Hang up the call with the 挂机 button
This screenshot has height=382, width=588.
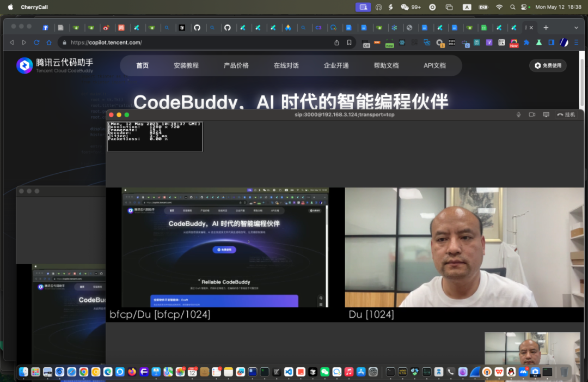pyautogui.click(x=566, y=115)
